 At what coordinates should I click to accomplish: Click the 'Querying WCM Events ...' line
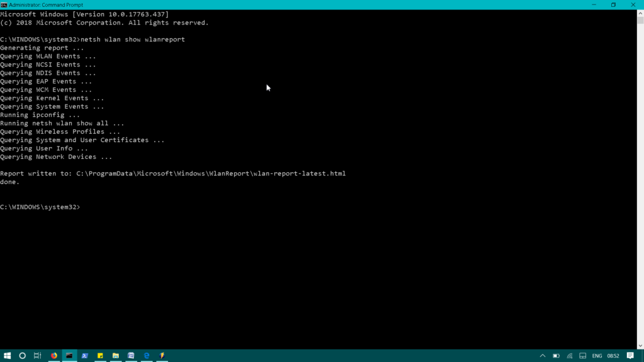coord(46,90)
